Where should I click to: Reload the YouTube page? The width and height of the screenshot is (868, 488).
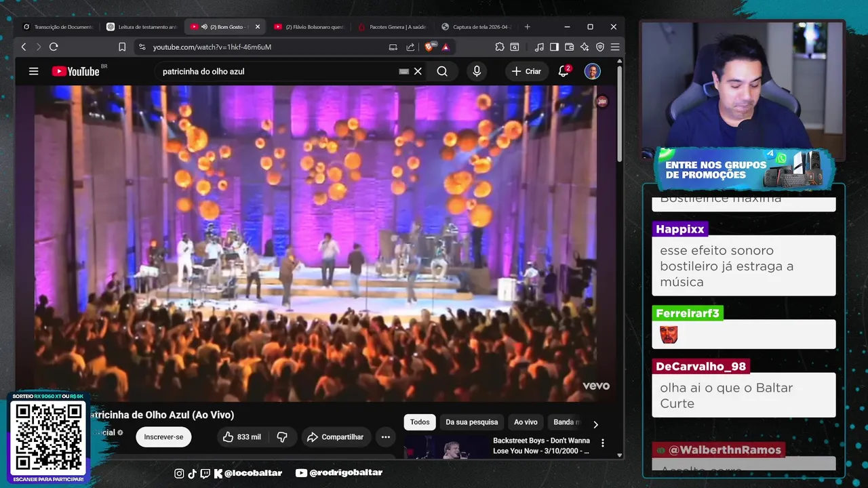pyautogui.click(x=54, y=47)
